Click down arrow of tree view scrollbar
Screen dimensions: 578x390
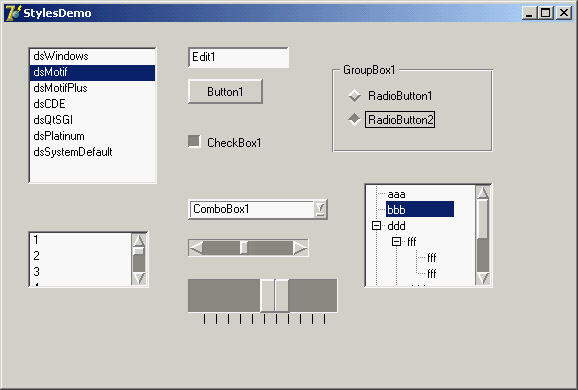(483, 278)
